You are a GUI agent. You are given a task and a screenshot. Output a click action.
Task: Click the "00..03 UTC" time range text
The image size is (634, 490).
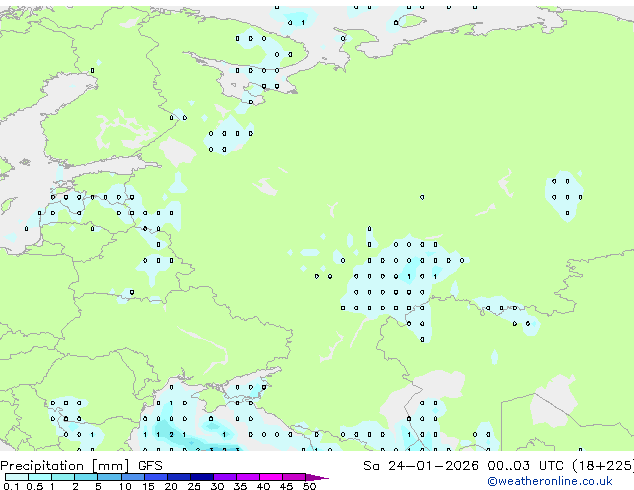tap(525, 466)
